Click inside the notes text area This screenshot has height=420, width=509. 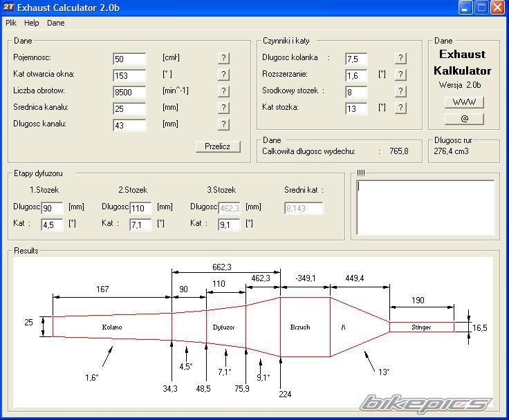(425, 207)
